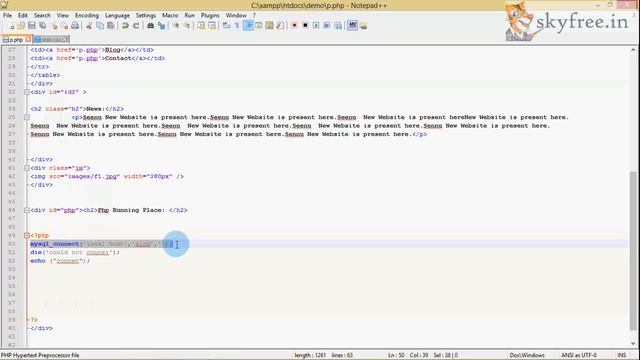Viewport: 640px width, 360px height.
Task: Open the View menu
Action: (62, 16)
